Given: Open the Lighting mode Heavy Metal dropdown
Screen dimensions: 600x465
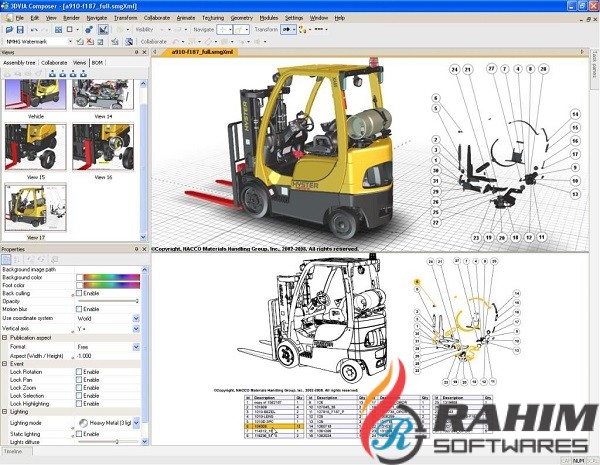Looking at the screenshot, I should 136,423.
